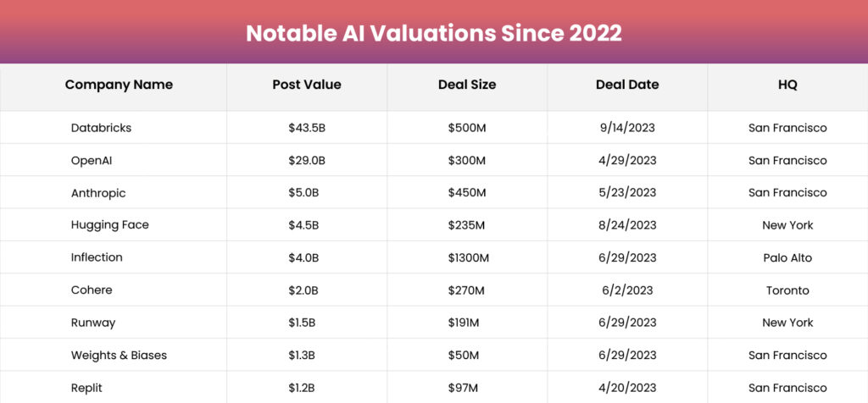Click the 9/14/2023 deal date
This screenshot has width=868, height=403.
(x=627, y=128)
